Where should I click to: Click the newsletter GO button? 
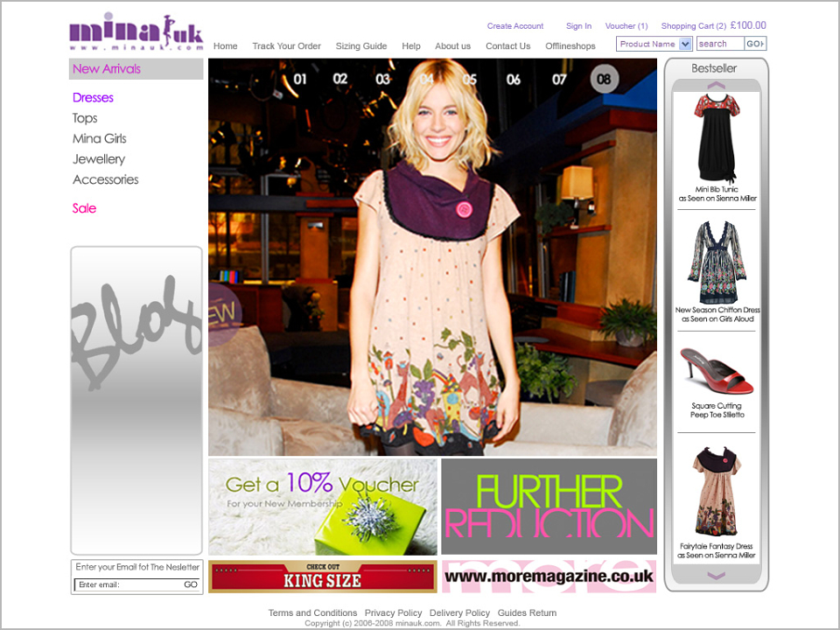(x=191, y=584)
